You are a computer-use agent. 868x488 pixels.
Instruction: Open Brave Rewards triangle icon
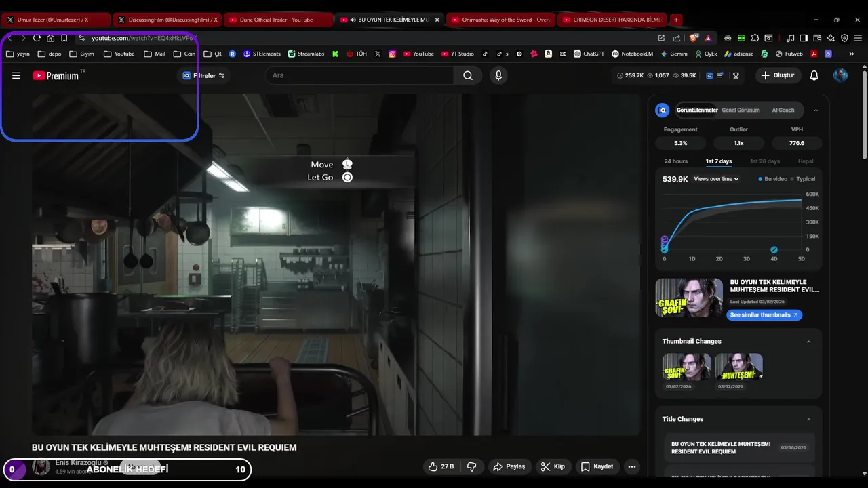708,38
